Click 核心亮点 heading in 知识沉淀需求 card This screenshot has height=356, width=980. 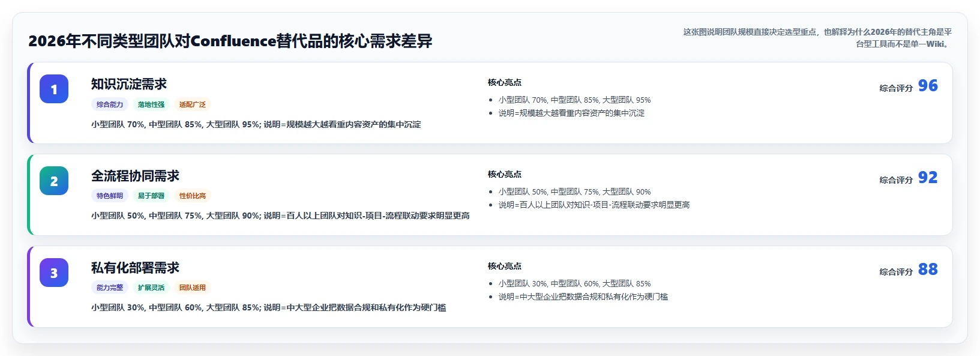[x=505, y=82]
